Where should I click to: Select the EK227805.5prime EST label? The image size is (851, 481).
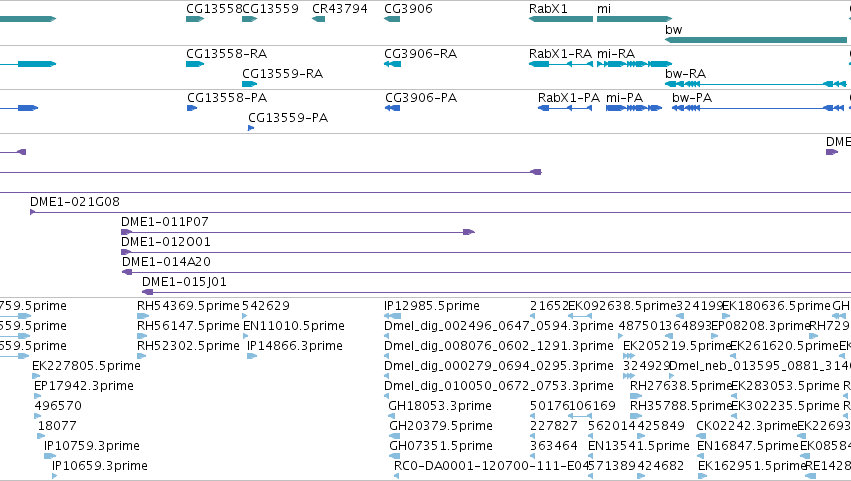pos(86,366)
